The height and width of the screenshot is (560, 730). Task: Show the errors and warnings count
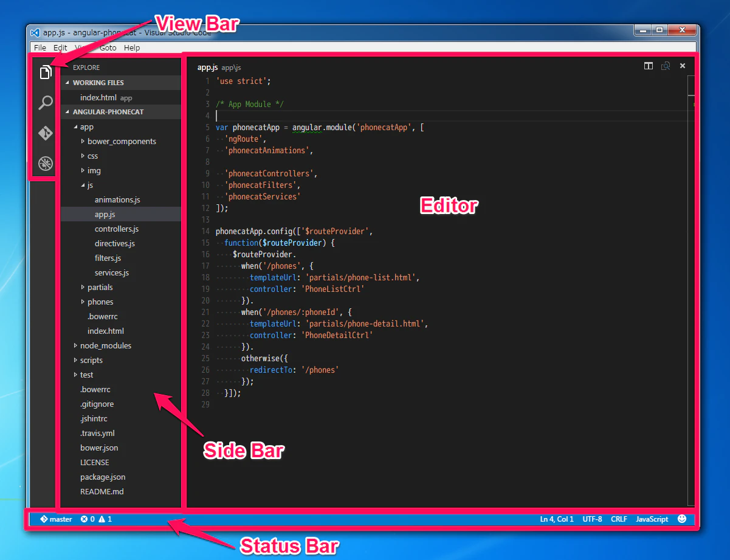[x=96, y=519]
